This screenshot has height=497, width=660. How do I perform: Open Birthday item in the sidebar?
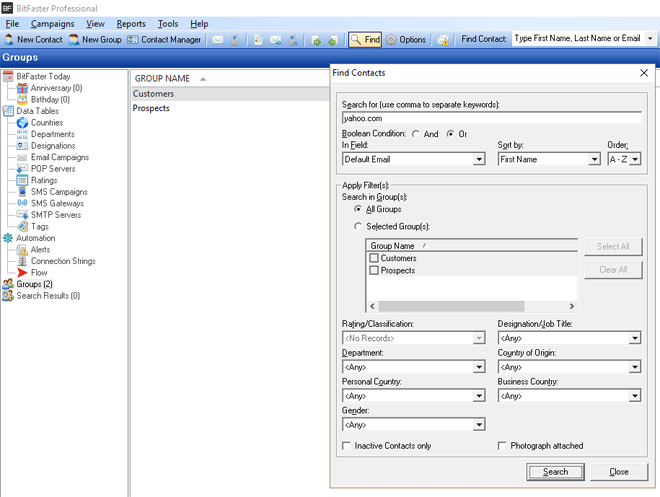coord(49,100)
